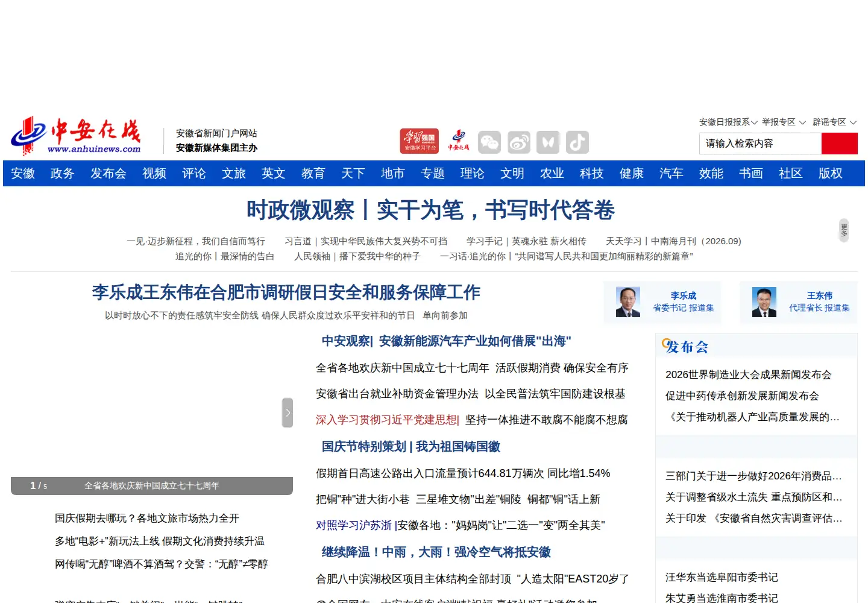Open the WeChat icon in header

[x=489, y=142]
